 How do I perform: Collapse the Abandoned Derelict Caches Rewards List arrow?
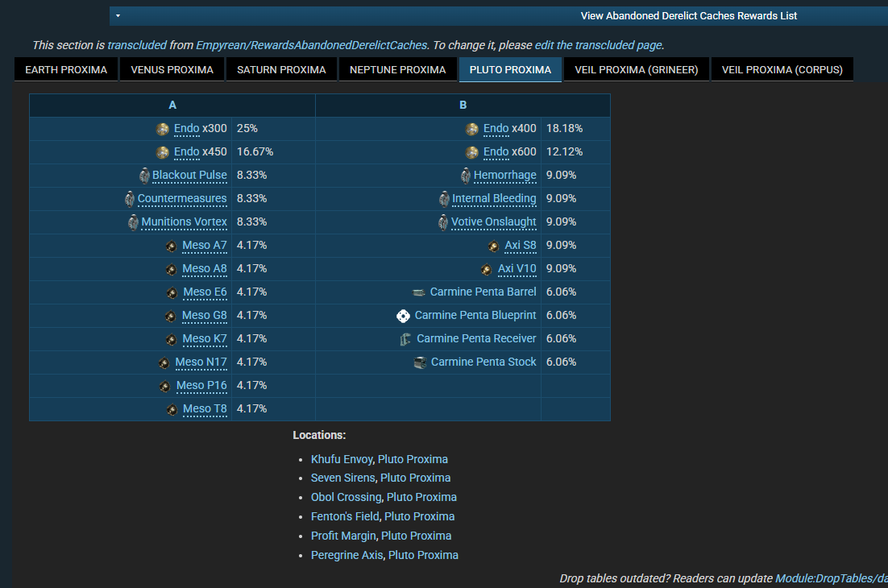point(118,15)
